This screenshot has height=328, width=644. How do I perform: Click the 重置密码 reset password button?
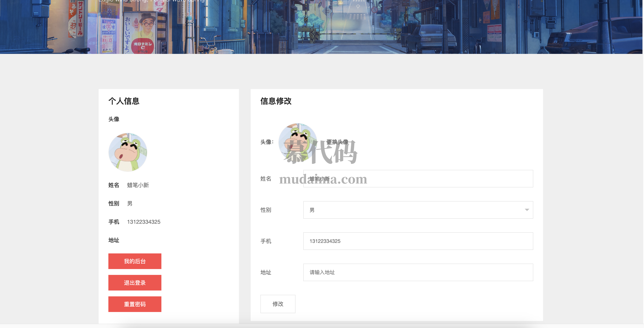click(x=135, y=304)
